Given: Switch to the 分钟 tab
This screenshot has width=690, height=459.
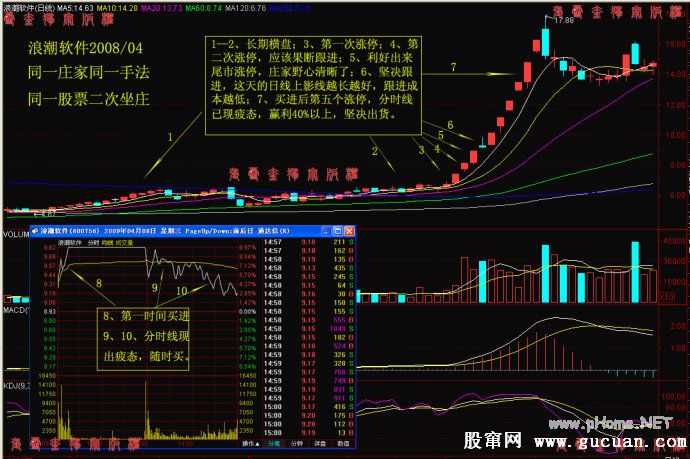Looking at the screenshot, I should click(297, 443).
